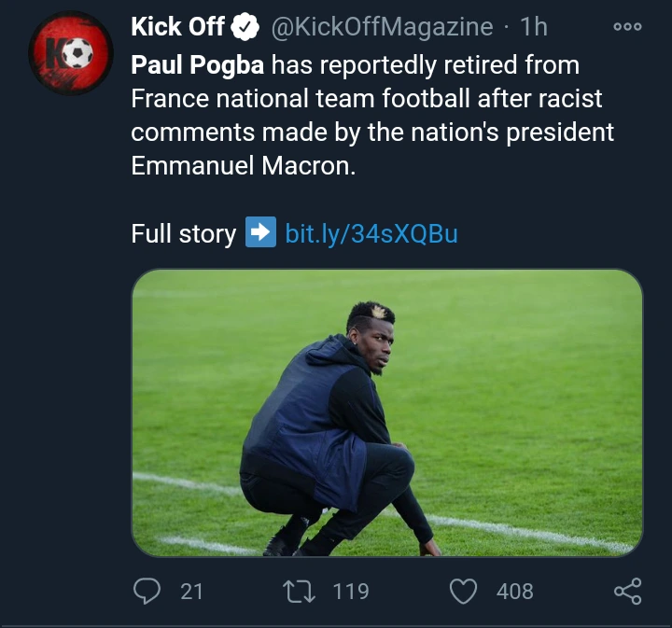The width and height of the screenshot is (672, 628).
Task: Click the "Full story" text
Action: (x=183, y=232)
